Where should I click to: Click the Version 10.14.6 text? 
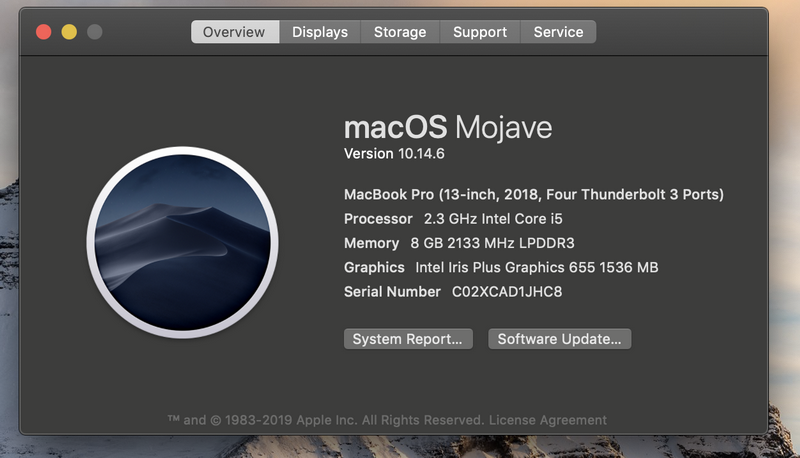[x=394, y=154]
